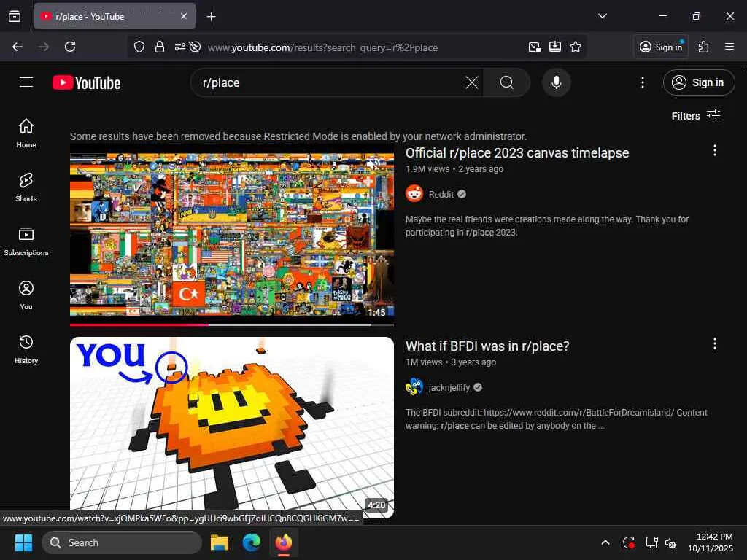This screenshot has width=747, height=560.
Task: Click the Windows taskbar Search box
Action: (122, 542)
